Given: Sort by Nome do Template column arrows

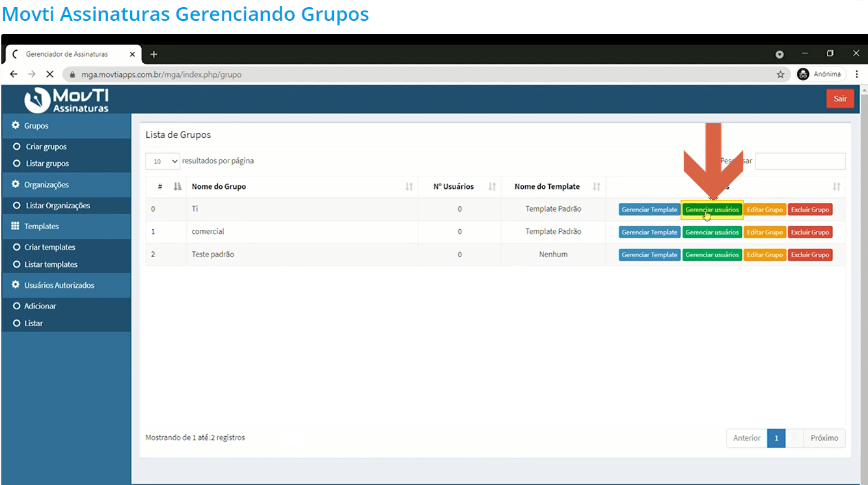Looking at the screenshot, I should 597,187.
